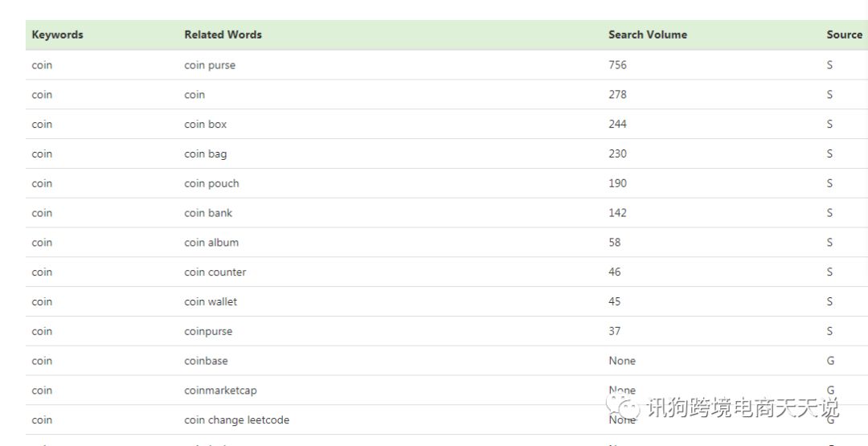Click the "coinmarketcap" related word
Image resolution: width=868 pixels, height=446 pixels.
(220, 391)
